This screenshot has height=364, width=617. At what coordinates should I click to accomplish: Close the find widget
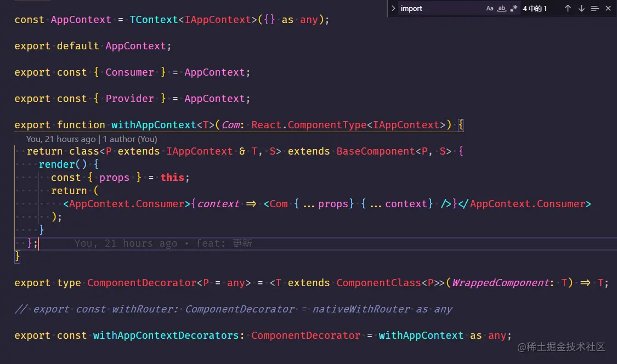click(x=608, y=8)
